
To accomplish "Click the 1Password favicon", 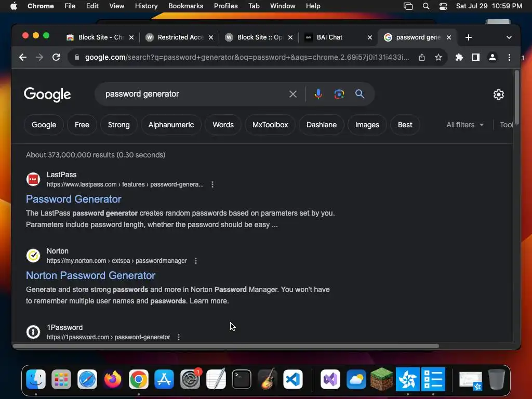I will click(33, 332).
